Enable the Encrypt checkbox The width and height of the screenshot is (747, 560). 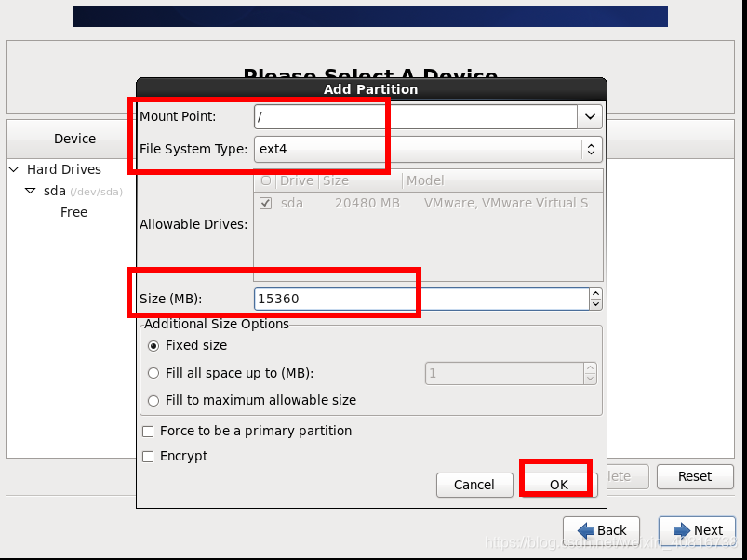(x=148, y=457)
